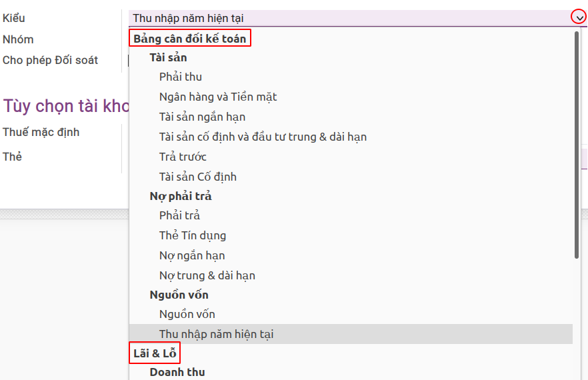Choose Ngân hàng và Tiền mặt option
The image size is (588, 380).
click(x=218, y=97)
